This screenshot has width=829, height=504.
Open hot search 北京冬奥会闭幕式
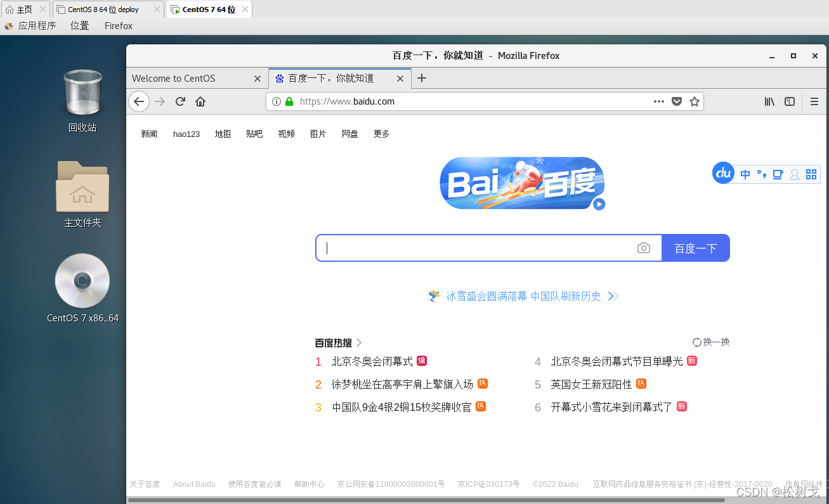click(x=372, y=361)
